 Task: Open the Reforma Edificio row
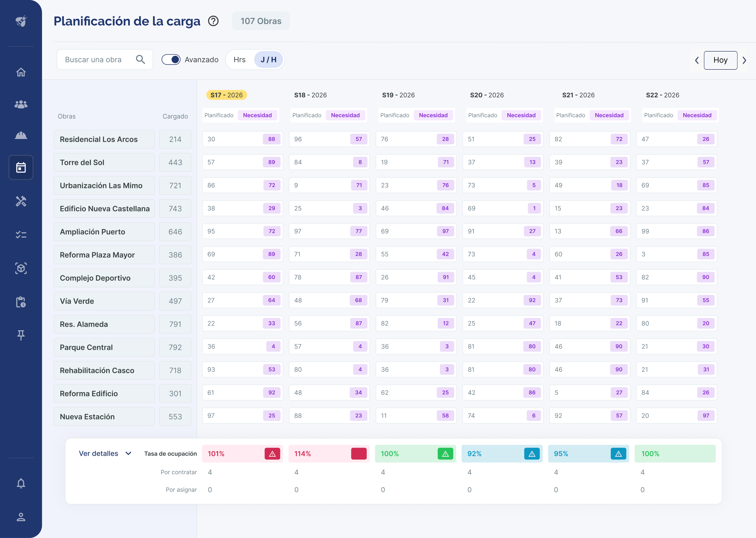click(104, 394)
